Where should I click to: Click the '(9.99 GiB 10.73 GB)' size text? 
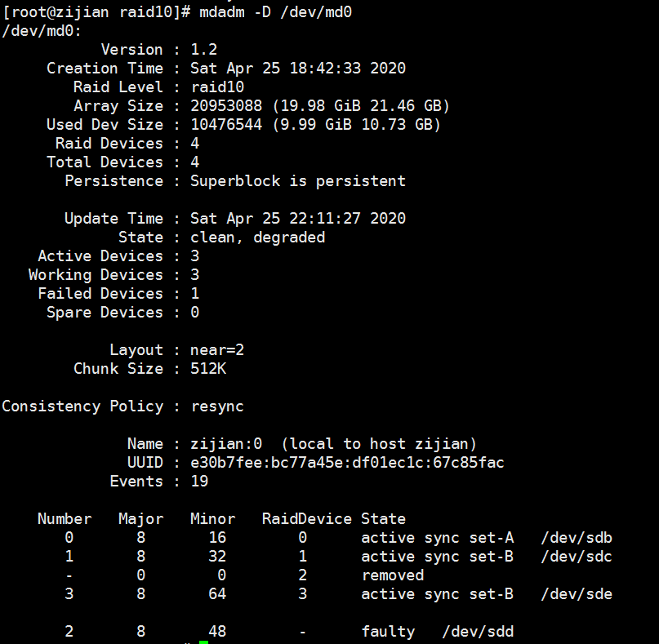click(356, 124)
